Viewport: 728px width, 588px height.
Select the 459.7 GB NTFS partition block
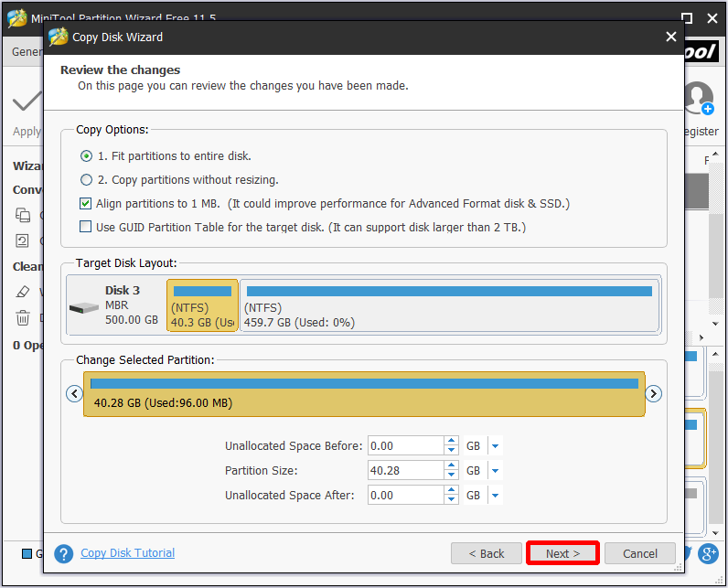[x=449, y=305]
